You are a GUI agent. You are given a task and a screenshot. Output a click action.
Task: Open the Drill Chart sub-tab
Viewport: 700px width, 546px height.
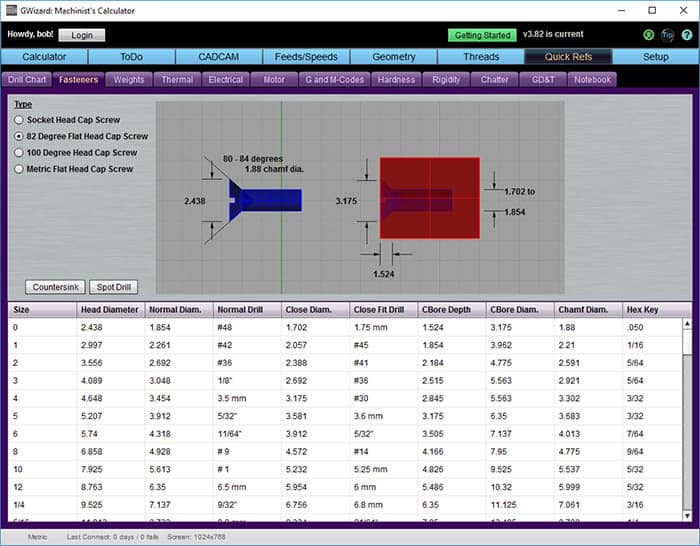click(x=27, y=80)
